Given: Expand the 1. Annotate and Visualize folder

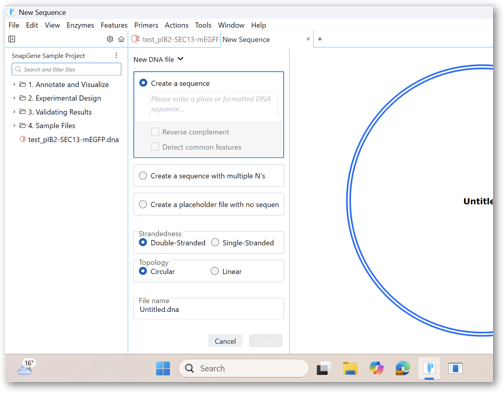Looking at the screenshot, I should pos(14,84).
